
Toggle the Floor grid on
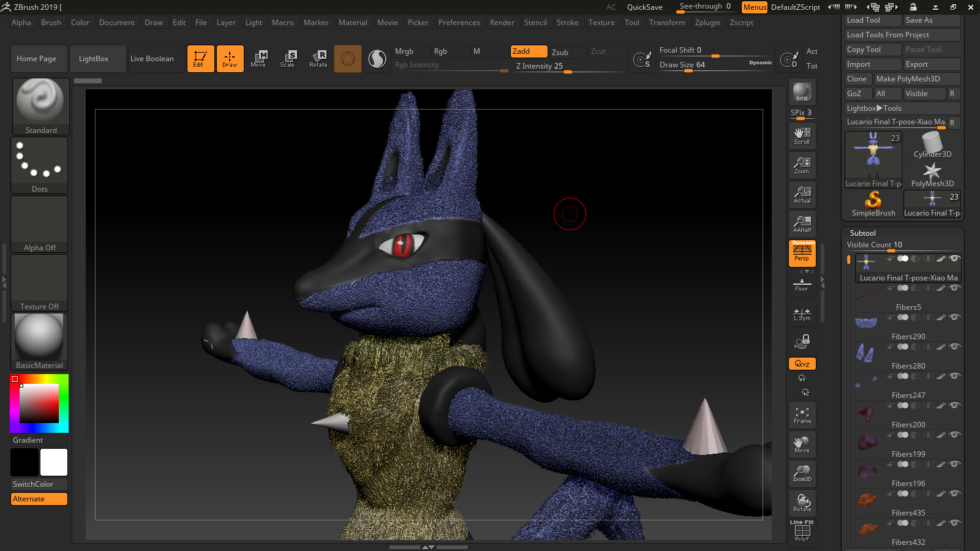point(802,283)
